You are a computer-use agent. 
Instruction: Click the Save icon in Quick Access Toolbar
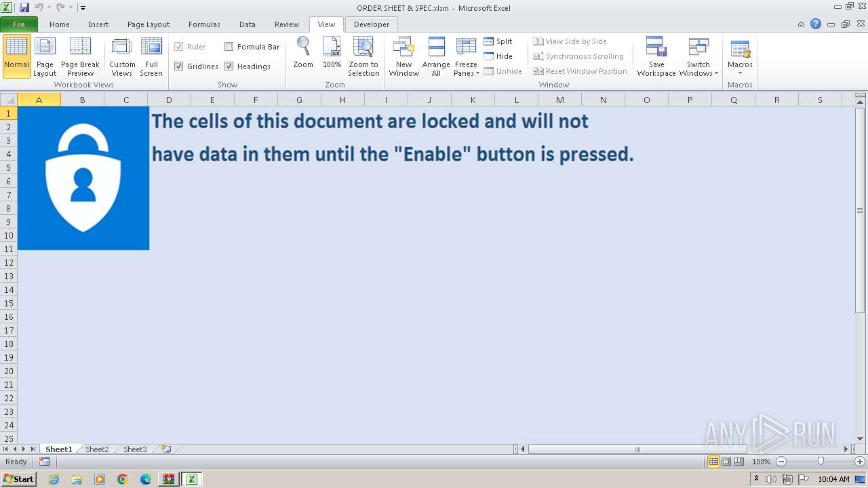click(x=24, y=7)
